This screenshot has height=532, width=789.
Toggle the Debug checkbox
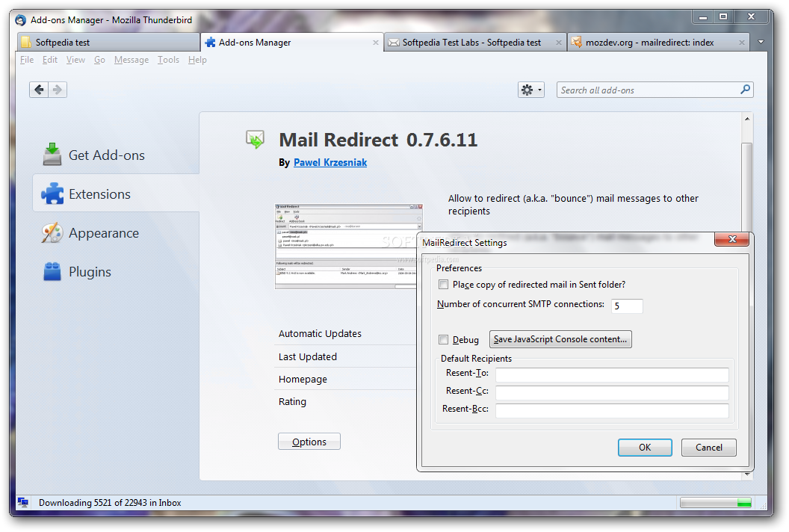[443, 340]
